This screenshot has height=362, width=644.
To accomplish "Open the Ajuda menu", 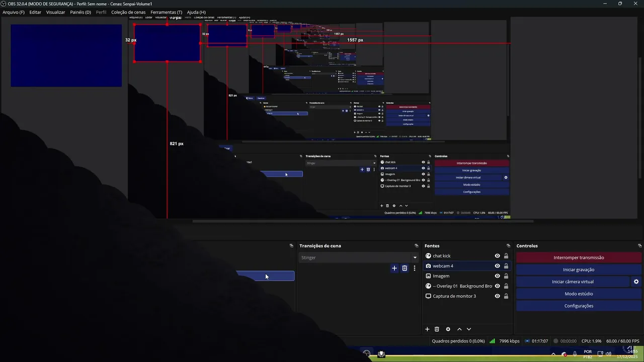I will coord(196,12).
